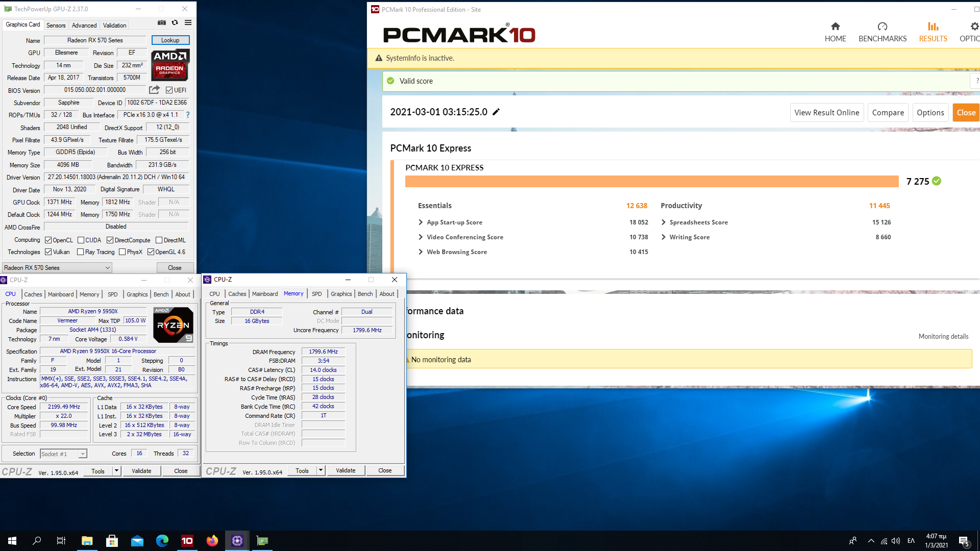This screenshot has height=551, width=980.
Task: Toggle the DirectCompute checkbox
Action: coord(110,240)
